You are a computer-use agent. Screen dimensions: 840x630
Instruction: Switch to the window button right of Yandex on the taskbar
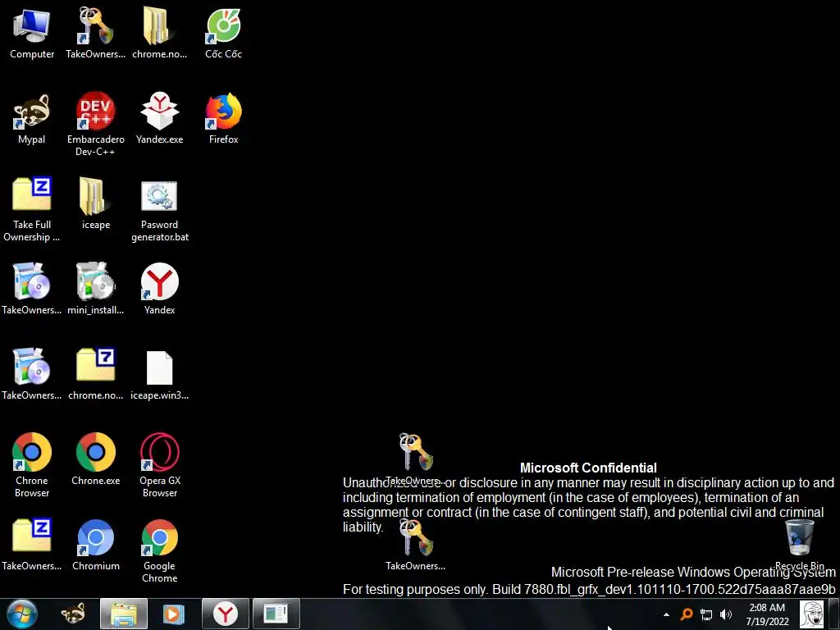pyautogui.click(x=276, y=614)
